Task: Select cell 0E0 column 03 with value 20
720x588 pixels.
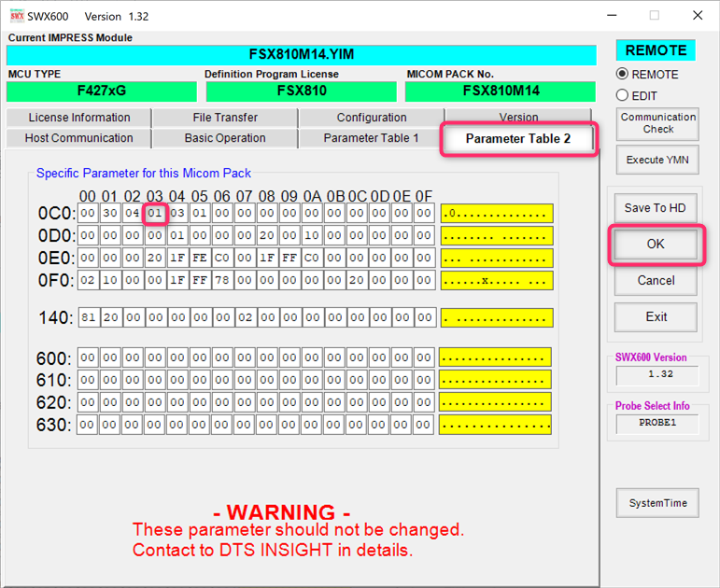Action: [155, 258]
